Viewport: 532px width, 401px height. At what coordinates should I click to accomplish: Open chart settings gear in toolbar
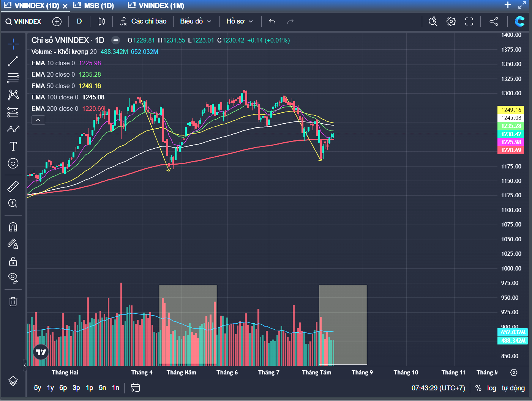451,22
